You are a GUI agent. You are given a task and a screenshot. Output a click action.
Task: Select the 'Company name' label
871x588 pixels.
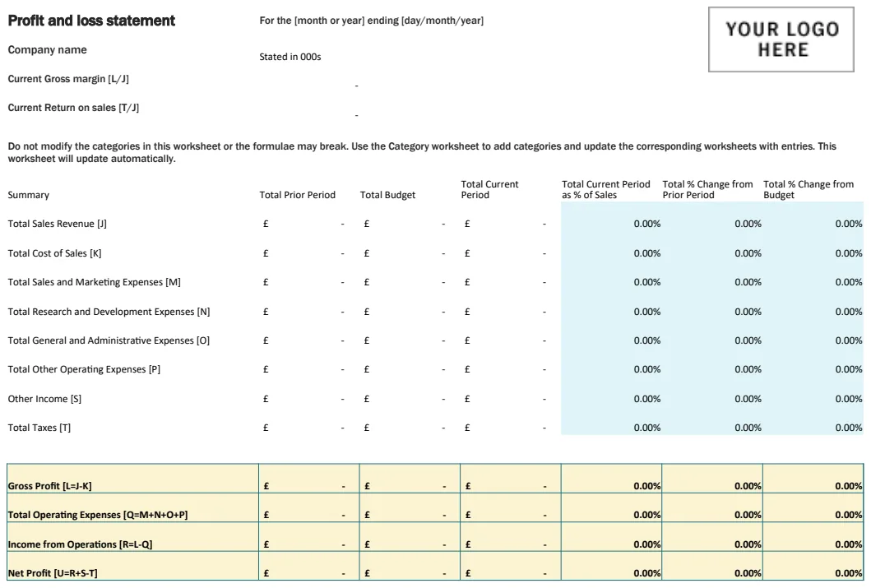pos(47,50)
